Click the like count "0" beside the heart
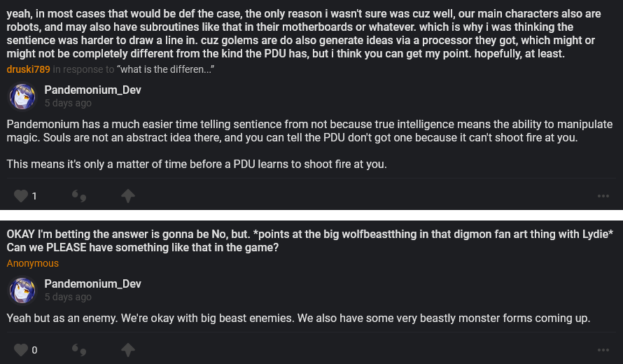This screenshot has height=364, width=623. click(x=34, y=349)
